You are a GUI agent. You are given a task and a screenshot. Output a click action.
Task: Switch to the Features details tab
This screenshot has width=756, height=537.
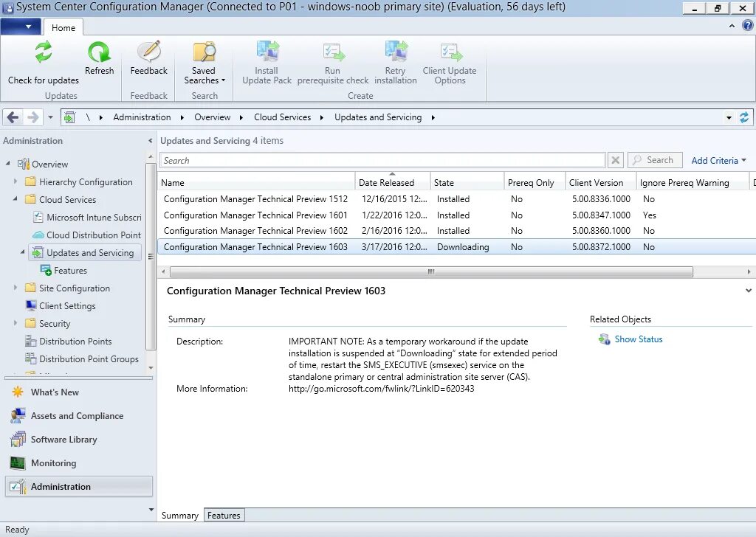tap(224, 516)
